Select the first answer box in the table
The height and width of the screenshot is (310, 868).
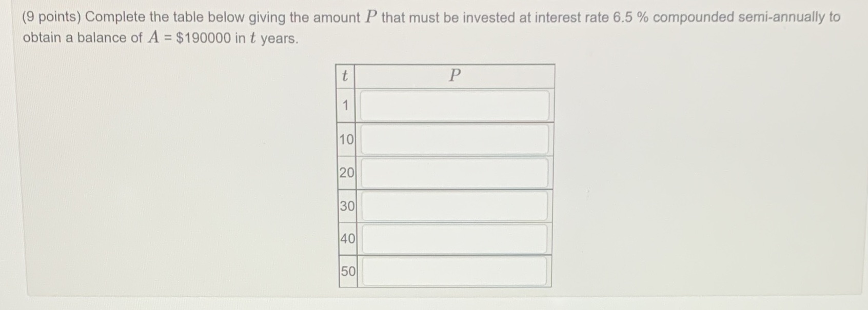455,106
